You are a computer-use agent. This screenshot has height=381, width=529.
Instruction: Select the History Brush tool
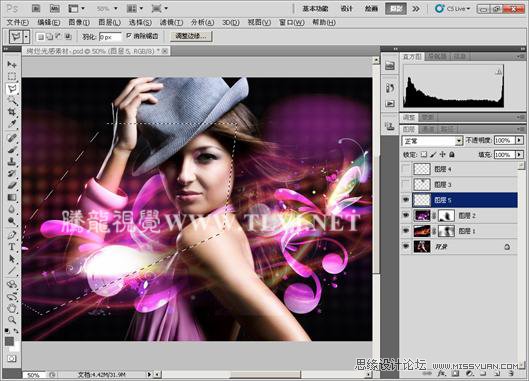pyautogui.click(x=12, y=173)
